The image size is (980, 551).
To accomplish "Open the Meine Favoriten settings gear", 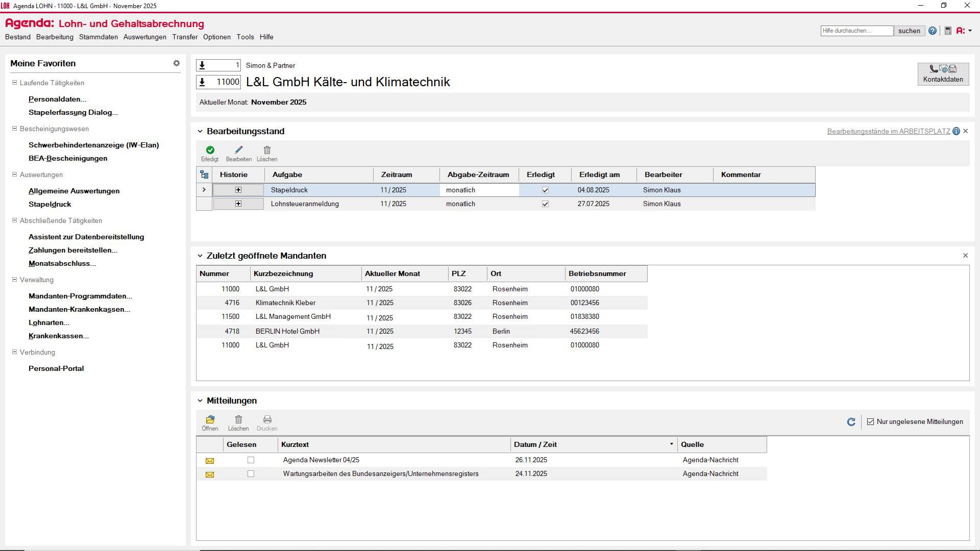I will tap(176, 63).
